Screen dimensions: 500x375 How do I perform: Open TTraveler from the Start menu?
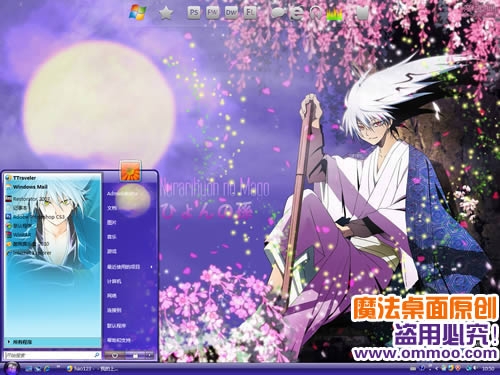pos(24,178)
